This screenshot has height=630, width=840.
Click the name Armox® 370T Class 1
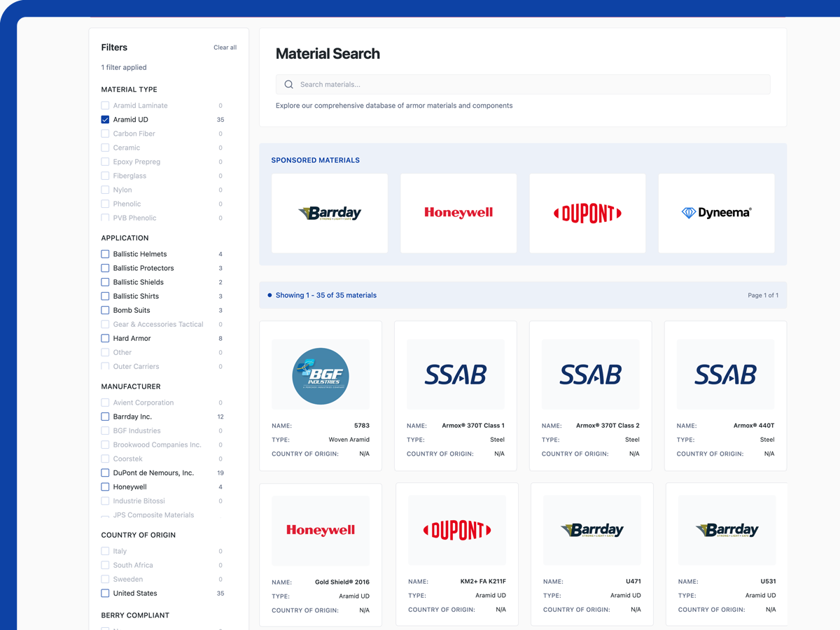[473, 426]
